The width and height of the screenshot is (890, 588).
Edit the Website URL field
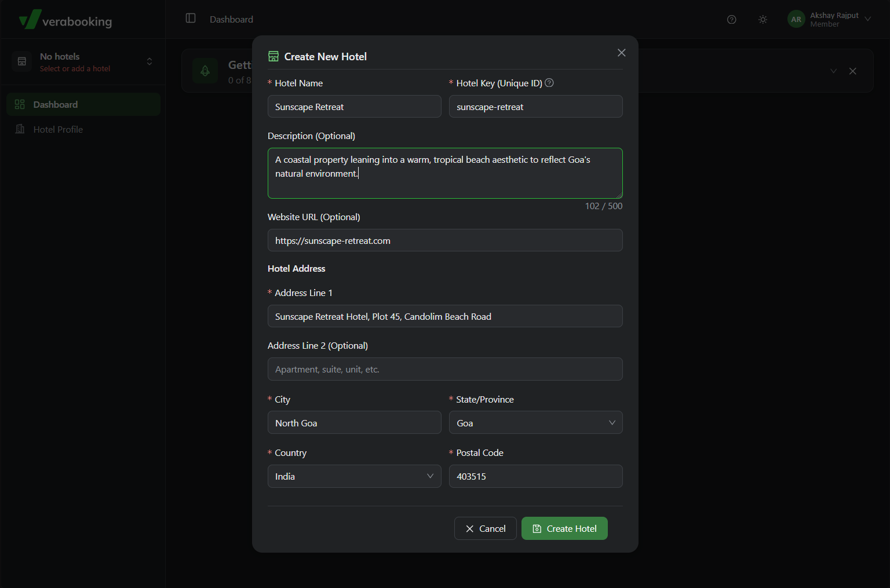coord(445,240)
